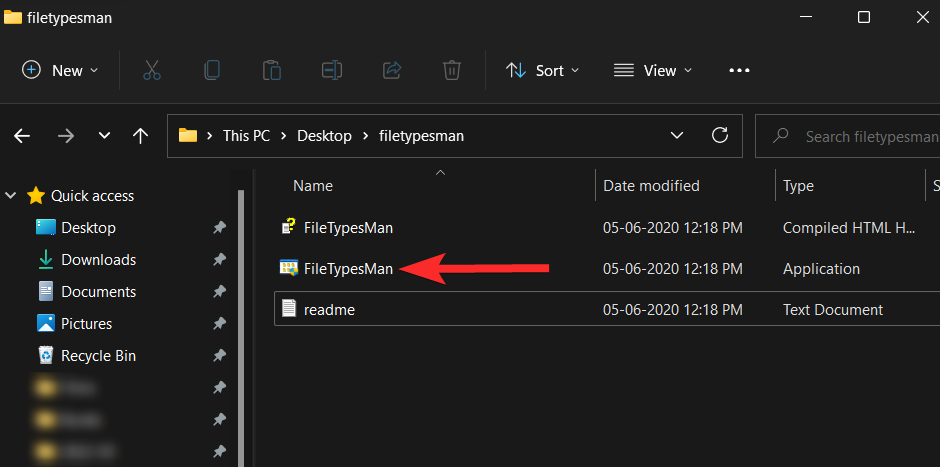
Task: Open the Sort options dropdown
Action: click(543, 70)
